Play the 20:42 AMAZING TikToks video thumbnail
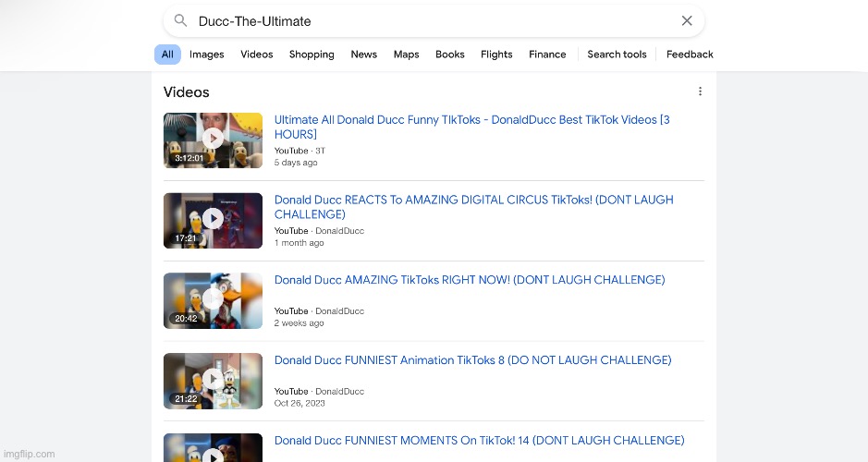The width and height of the screenshot is (868, 462). click(214, 301)
